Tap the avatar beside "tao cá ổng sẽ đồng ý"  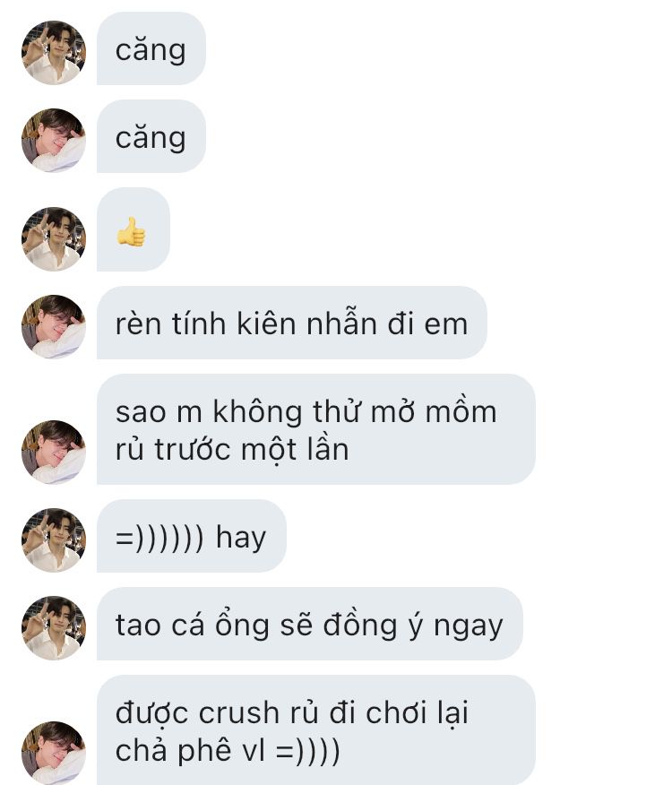54,628
